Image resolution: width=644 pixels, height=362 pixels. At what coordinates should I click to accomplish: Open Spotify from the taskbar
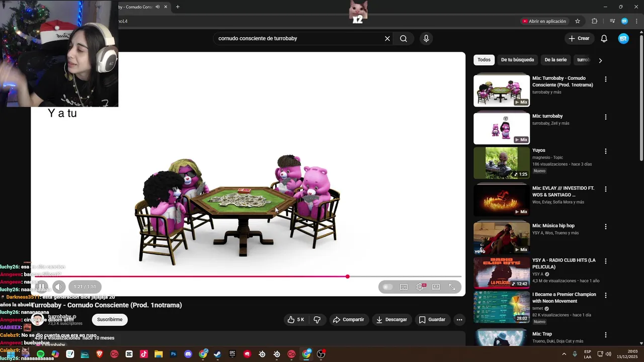tap(41, 354)
